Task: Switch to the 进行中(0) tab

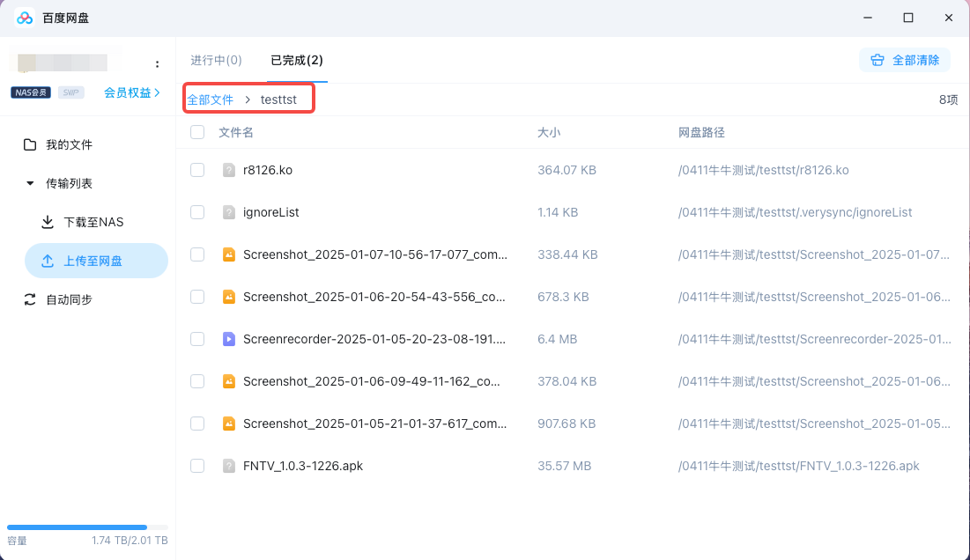Action: pos(216,60)
